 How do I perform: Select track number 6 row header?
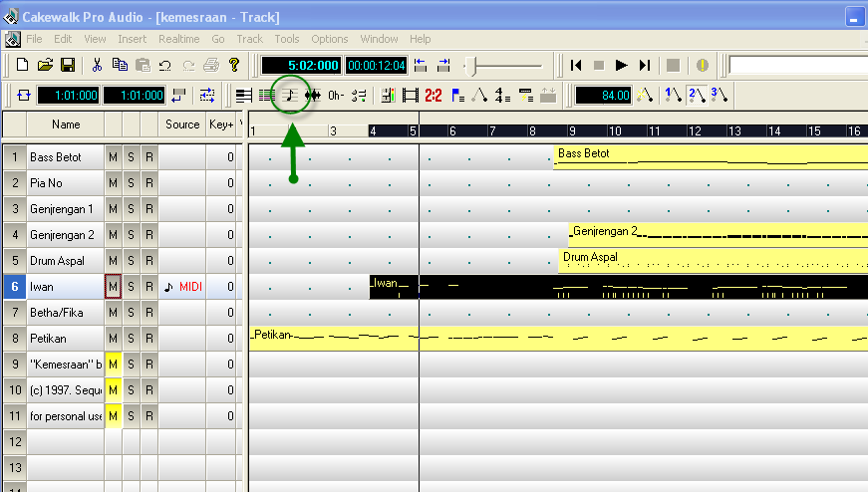15,287
